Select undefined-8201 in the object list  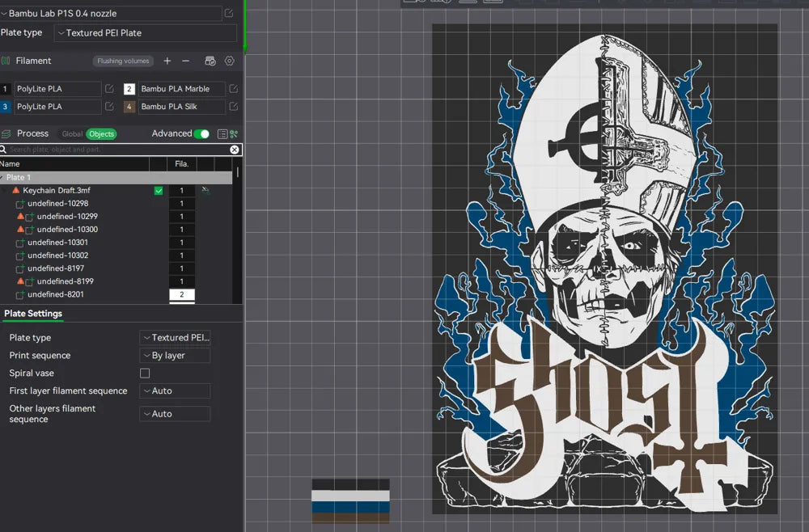(55, 294)
